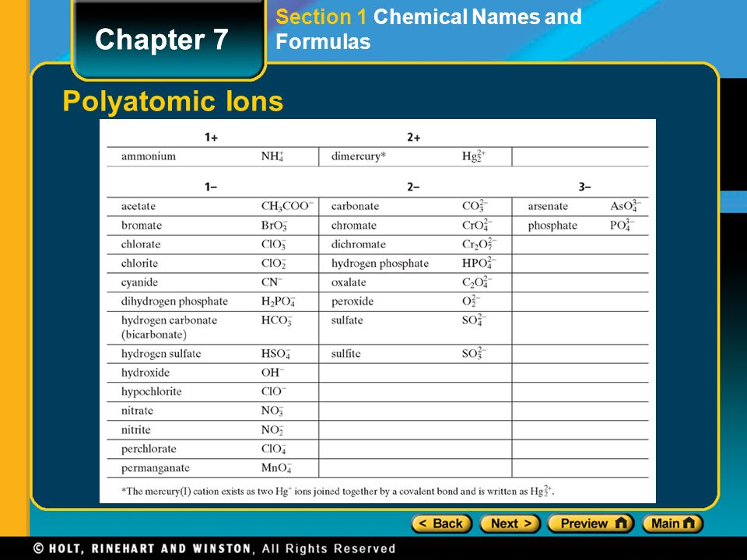Return to Main menu button
The width and height of the screenshot is (747, 560).
tap(672, 523)
